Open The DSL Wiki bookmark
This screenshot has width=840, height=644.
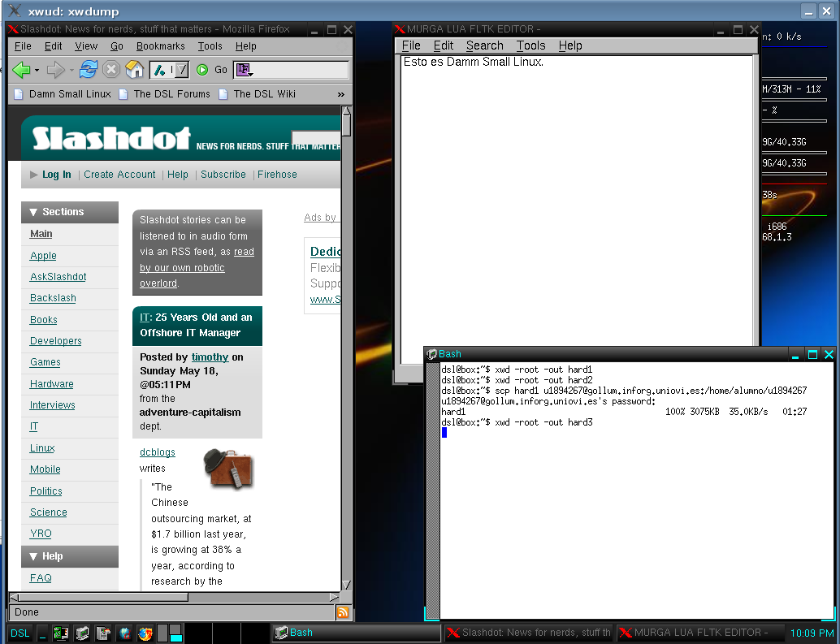258,94
